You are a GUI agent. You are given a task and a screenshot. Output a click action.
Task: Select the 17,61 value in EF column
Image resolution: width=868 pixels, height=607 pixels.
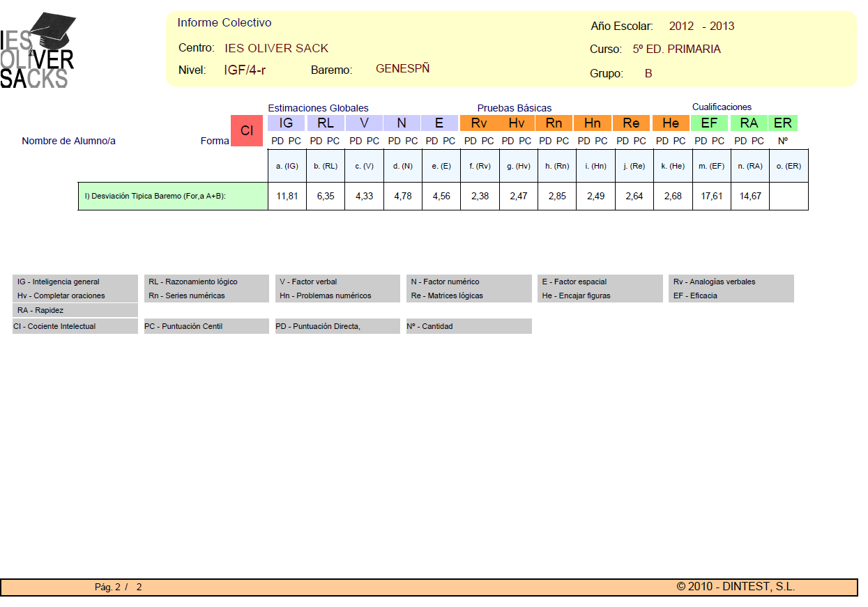point(711,197)
